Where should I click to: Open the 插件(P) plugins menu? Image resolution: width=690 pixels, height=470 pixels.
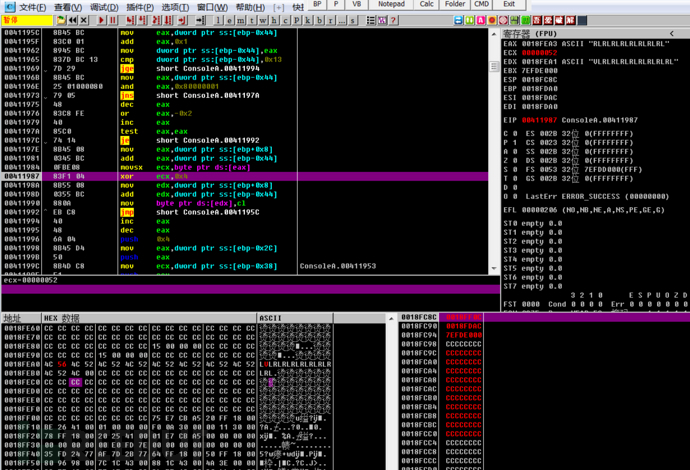[140, 6]
